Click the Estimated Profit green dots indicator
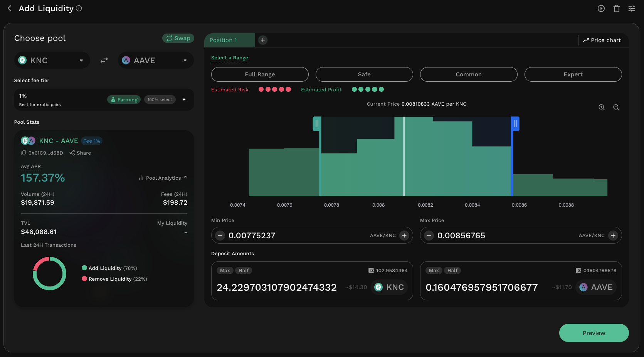 pyautogui.click(x=368, y=89)
